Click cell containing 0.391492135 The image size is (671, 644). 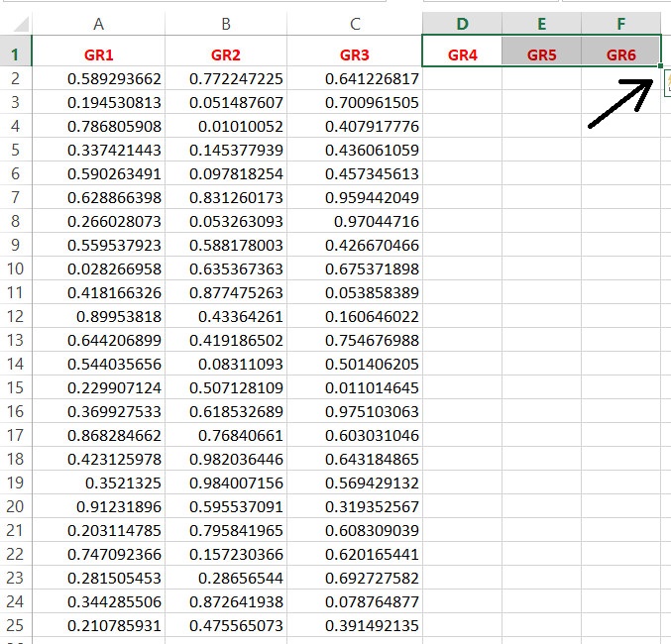(x=355, y=625)
